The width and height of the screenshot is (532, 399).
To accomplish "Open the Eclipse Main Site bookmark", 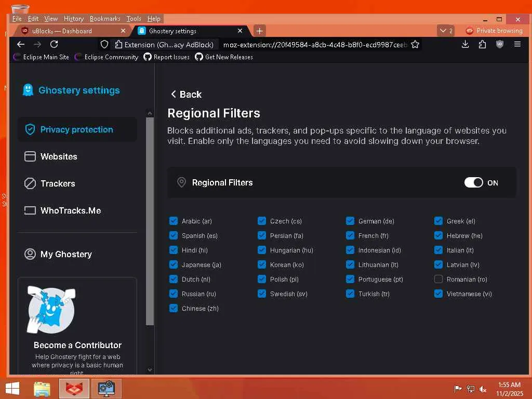I will pyautogui.click(x=42, y=57).
